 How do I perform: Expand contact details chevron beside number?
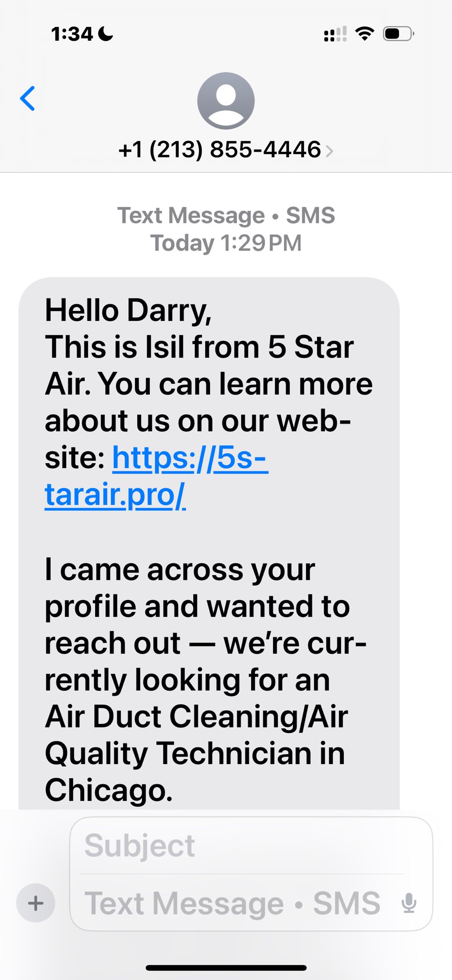pyautogui.click(x=329, y=151)
